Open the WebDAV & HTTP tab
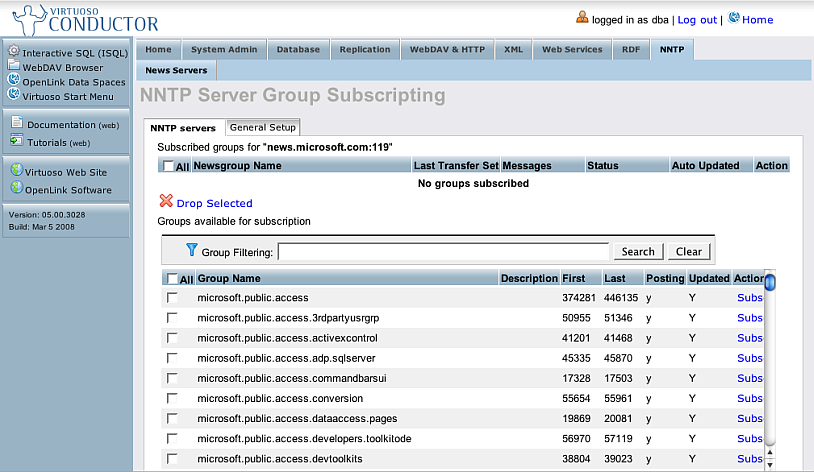Screen dimensions: 814x472 point(447,49)
